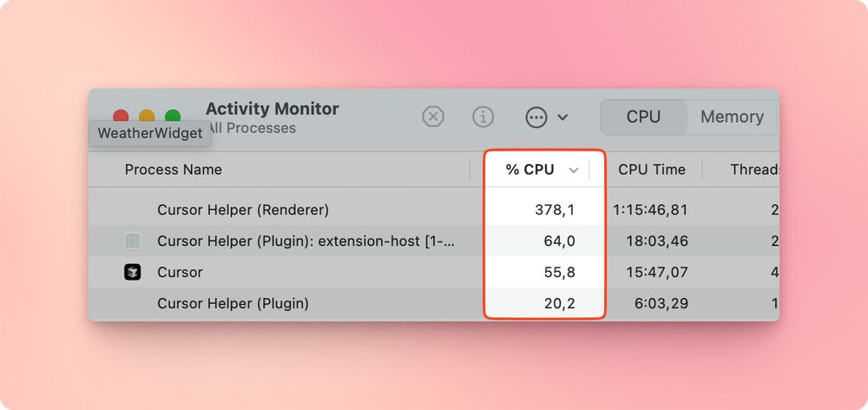Click the more options ellipsis icon
This screenshot has height=410, width=868.
(x=536, y=117)
